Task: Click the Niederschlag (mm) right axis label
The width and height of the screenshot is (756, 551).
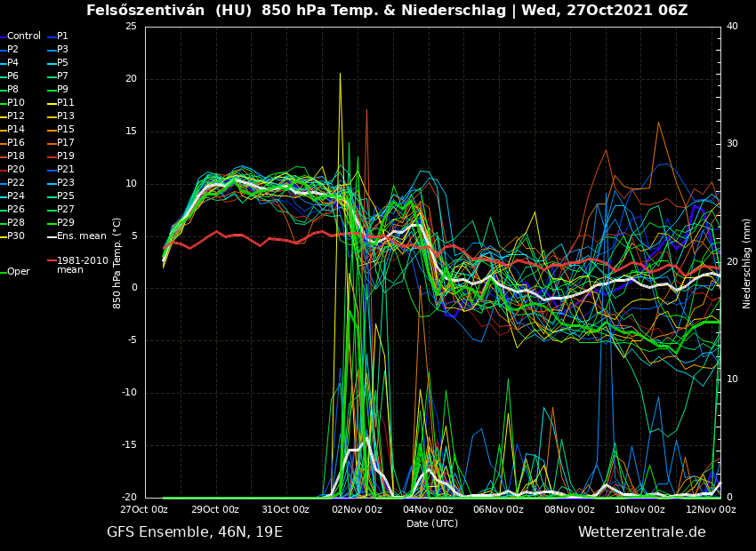Action: pos(747,263)
